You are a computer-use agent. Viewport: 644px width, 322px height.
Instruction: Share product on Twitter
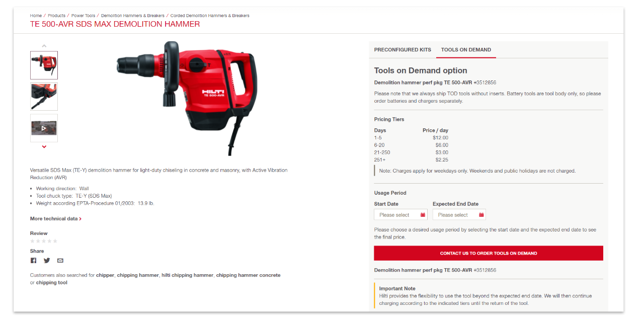pyautogui.click(x=47, y=261)
